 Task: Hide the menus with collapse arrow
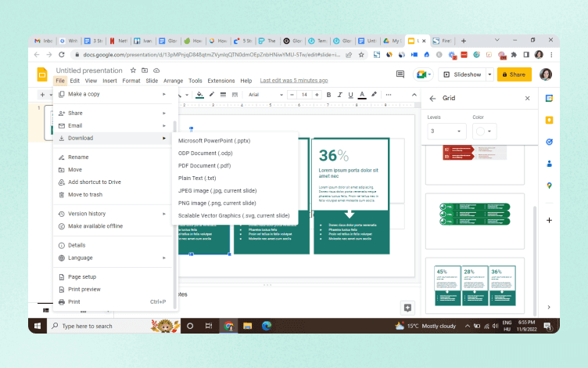click(414, 95)
